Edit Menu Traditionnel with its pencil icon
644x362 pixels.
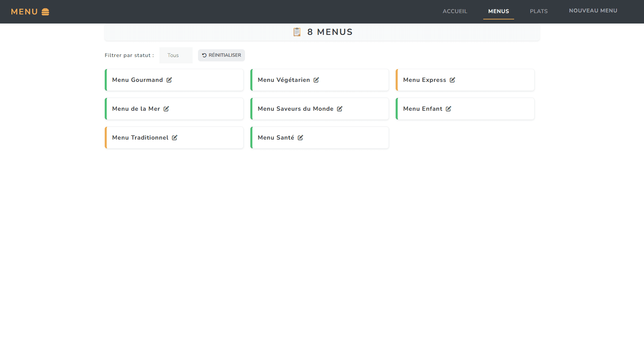(175, 138)
